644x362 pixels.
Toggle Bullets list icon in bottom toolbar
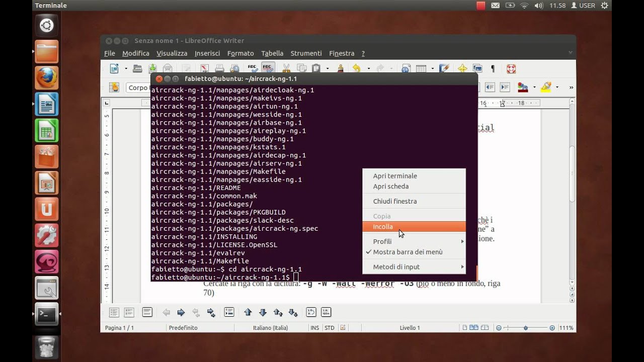tap(114, 312)
